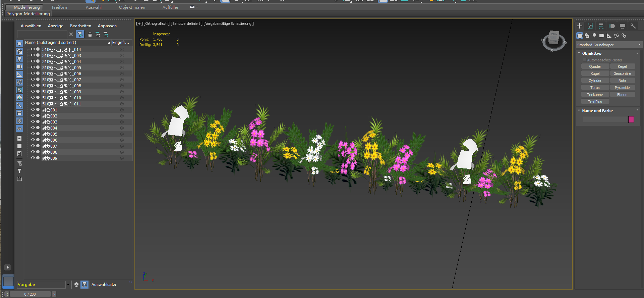Click the Zylinder button
The height and width of the screenshot is (298, 644).
595,81
